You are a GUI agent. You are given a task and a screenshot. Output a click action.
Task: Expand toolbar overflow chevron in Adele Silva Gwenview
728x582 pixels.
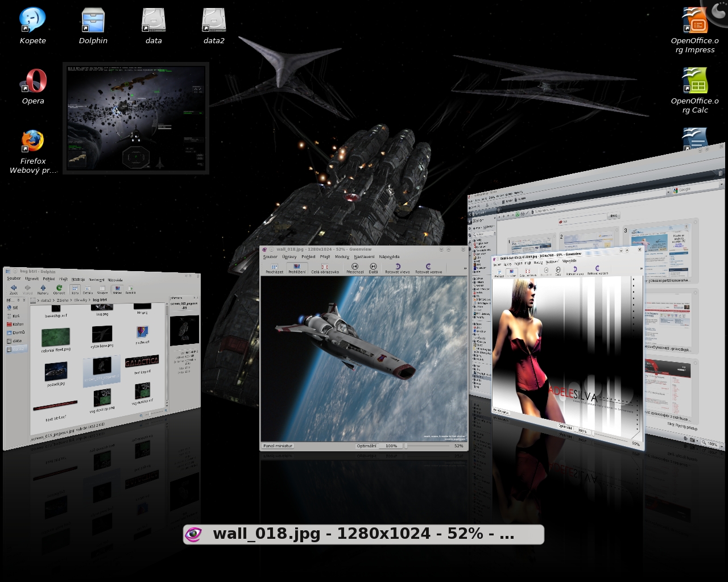click(641, 268)
